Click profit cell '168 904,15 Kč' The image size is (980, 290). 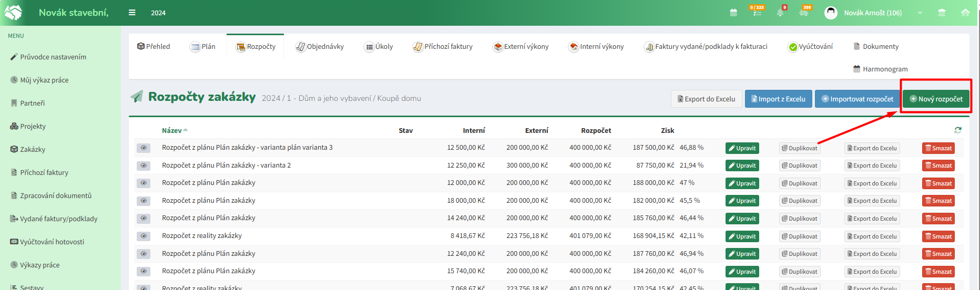(x=654, y=235)
